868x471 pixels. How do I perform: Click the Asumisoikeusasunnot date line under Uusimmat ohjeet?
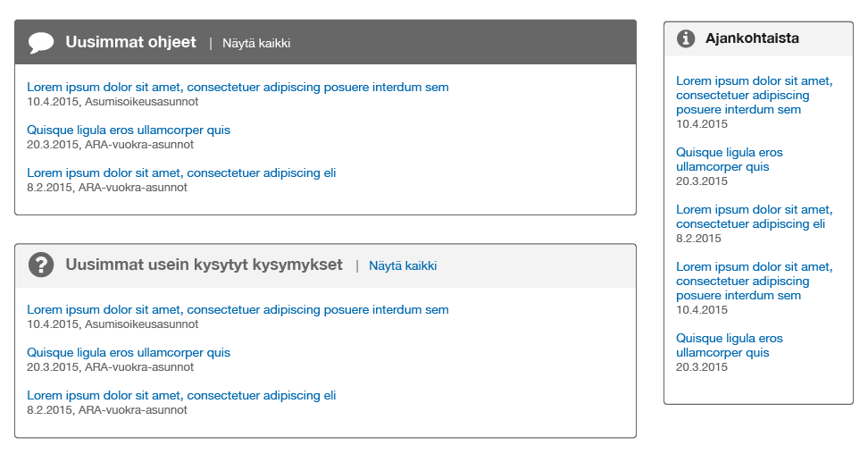tap(113, 102)
